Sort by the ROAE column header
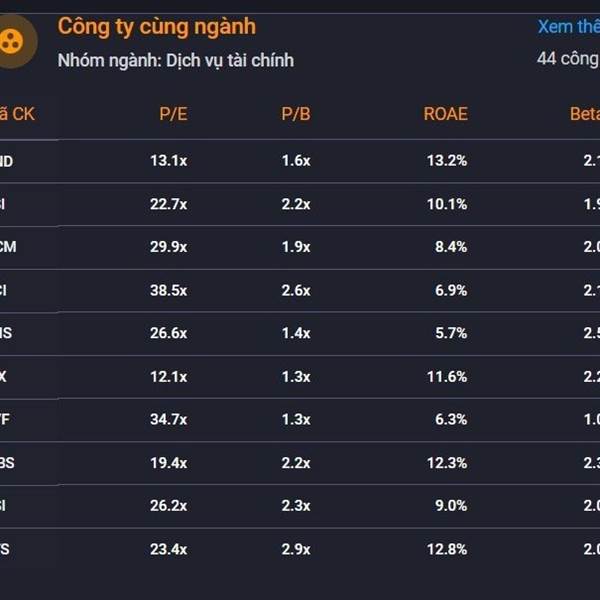600x600 pixels. (x=445, y=114)
